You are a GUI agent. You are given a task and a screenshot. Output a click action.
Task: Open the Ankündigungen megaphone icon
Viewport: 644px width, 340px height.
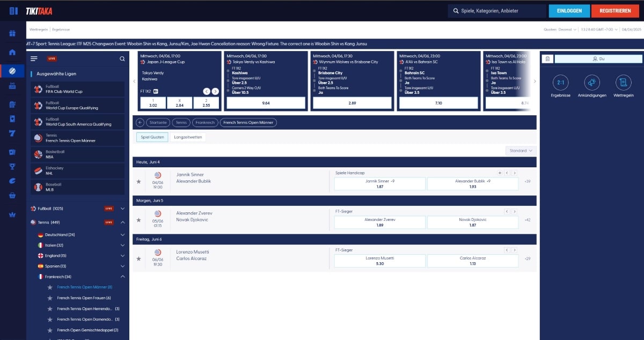(x=592, y=83)
